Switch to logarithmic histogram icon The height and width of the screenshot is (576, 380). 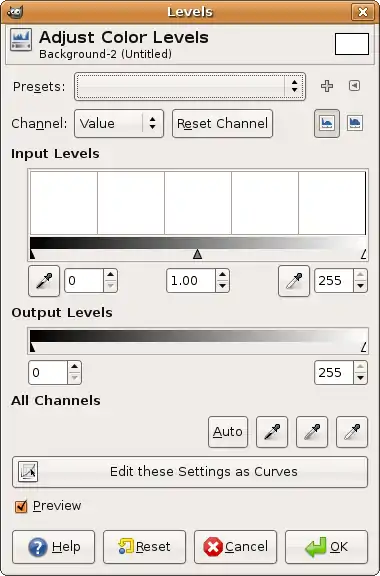[355, 123]
